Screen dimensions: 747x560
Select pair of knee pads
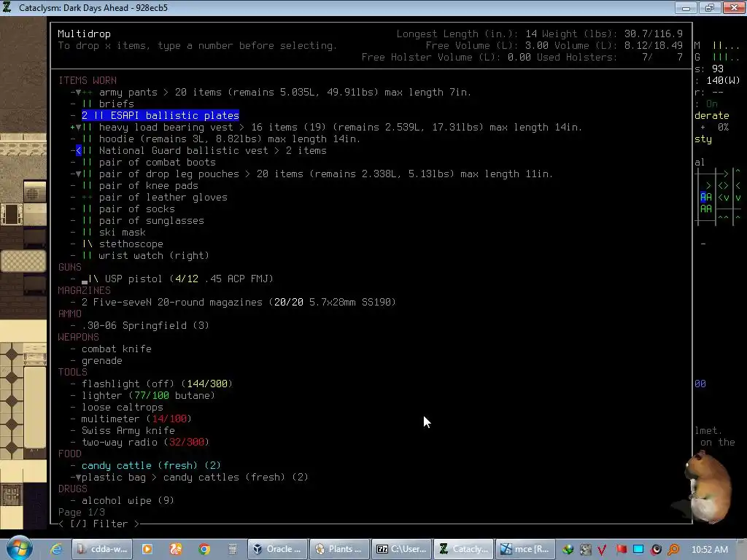[x=148, y=186]
